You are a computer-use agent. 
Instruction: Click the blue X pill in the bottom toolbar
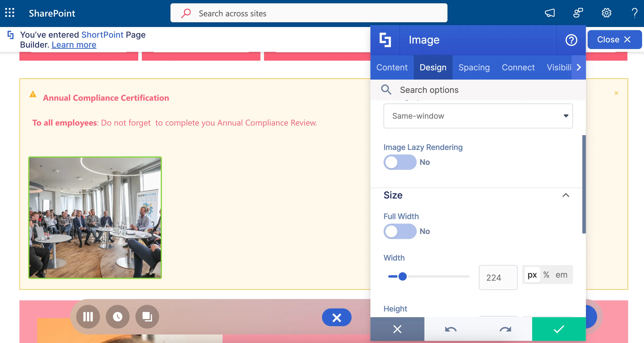pyautogui.click(x=337, y=317)
